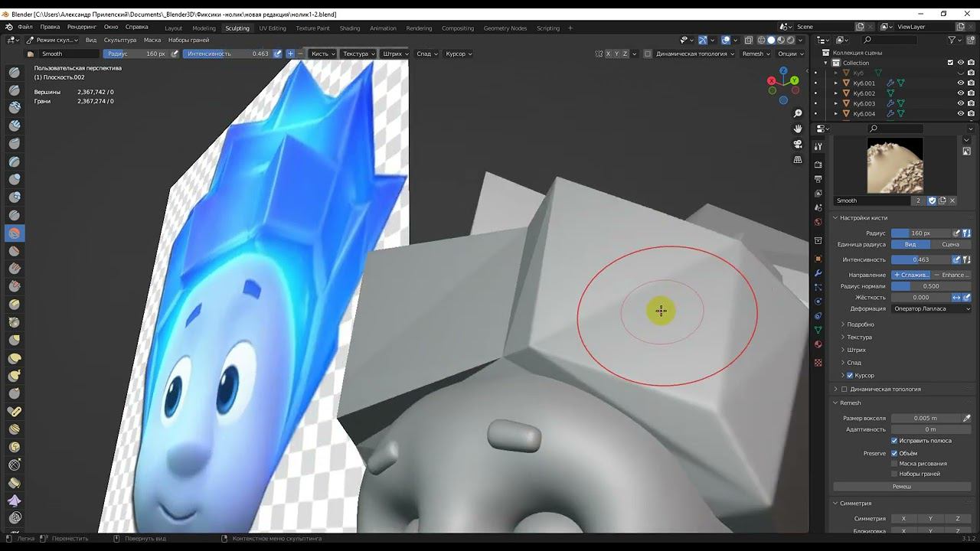Open the Рендеринг menu
The height and width of the screenshot is (551, 980).
pyautogui.click(x=82, y=27)
